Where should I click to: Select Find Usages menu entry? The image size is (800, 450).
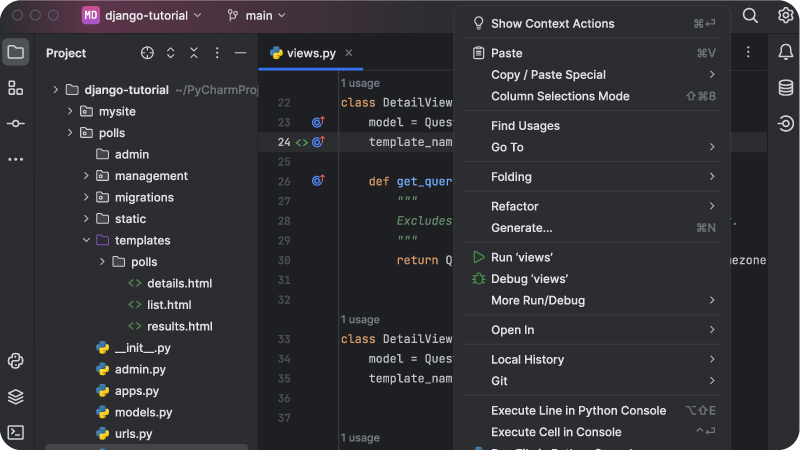pos(592,126)
